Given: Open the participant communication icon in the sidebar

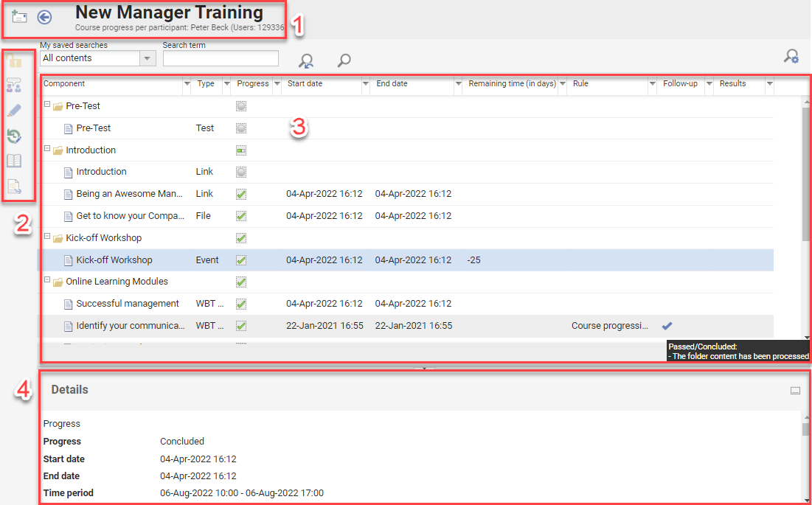Looking at the screenshot, I should click(14, 86).
